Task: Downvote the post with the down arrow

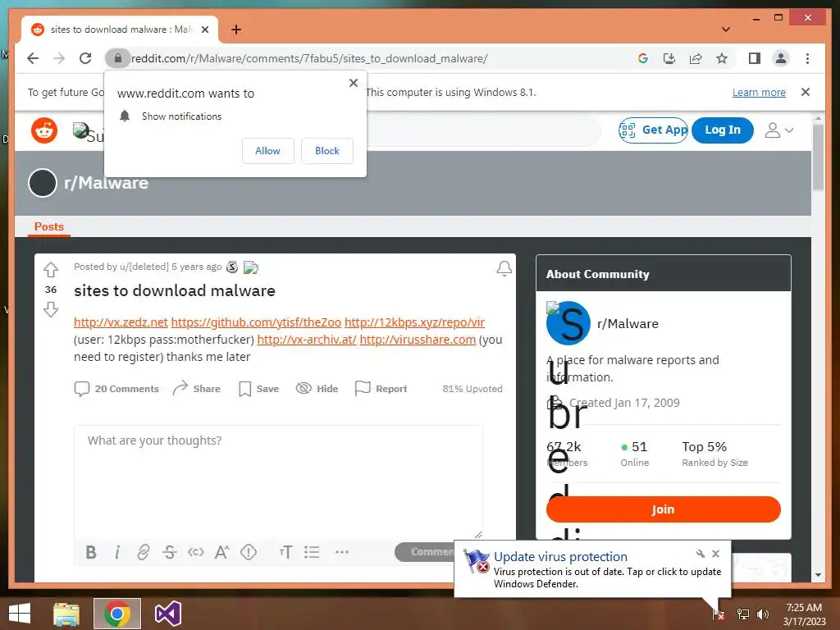Action: pyautogui.click(x=51, y=309)
